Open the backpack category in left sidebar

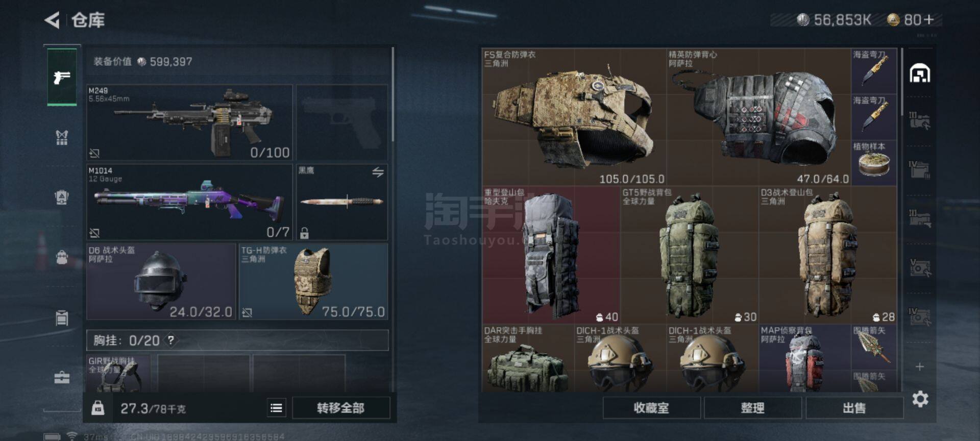pyautogui.click(x=62, y=257)
